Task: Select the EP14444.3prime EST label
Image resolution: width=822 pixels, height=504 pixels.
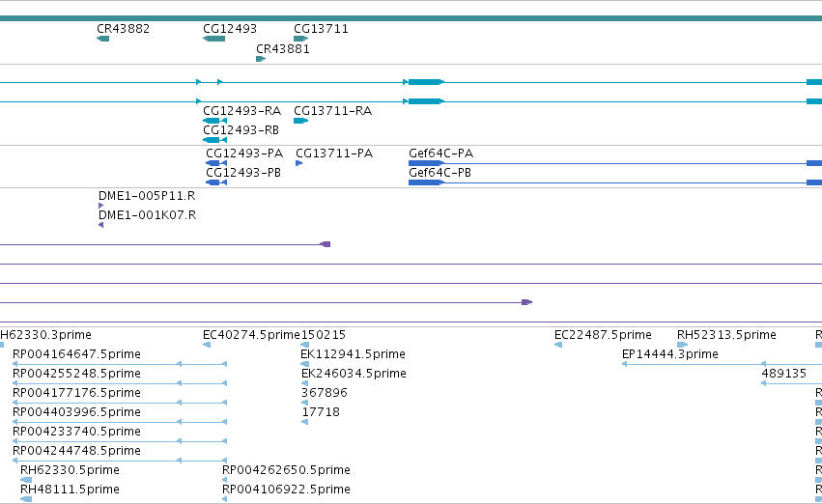Action: (670, 353)
